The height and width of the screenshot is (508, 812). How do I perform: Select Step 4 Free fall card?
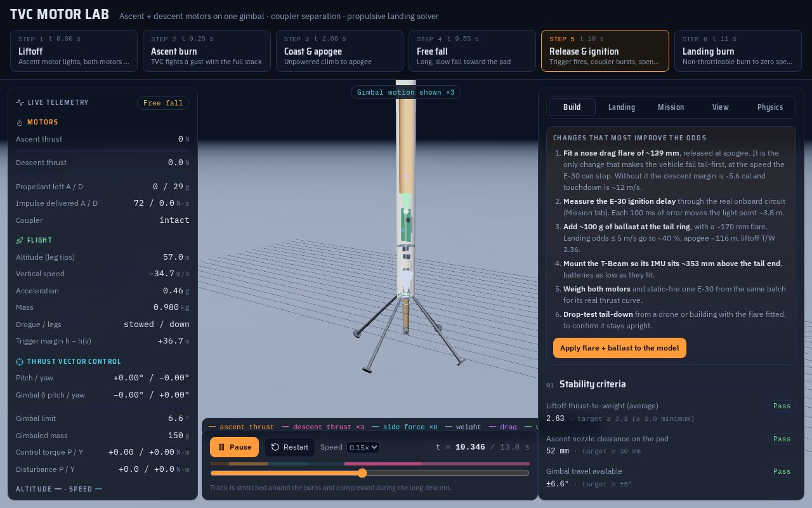click(472, 51)
